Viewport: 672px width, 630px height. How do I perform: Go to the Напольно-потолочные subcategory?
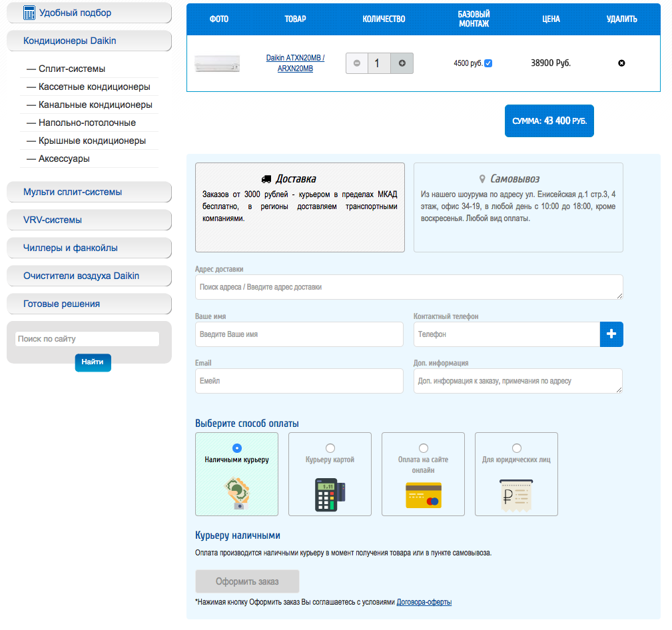click(87, 123)
